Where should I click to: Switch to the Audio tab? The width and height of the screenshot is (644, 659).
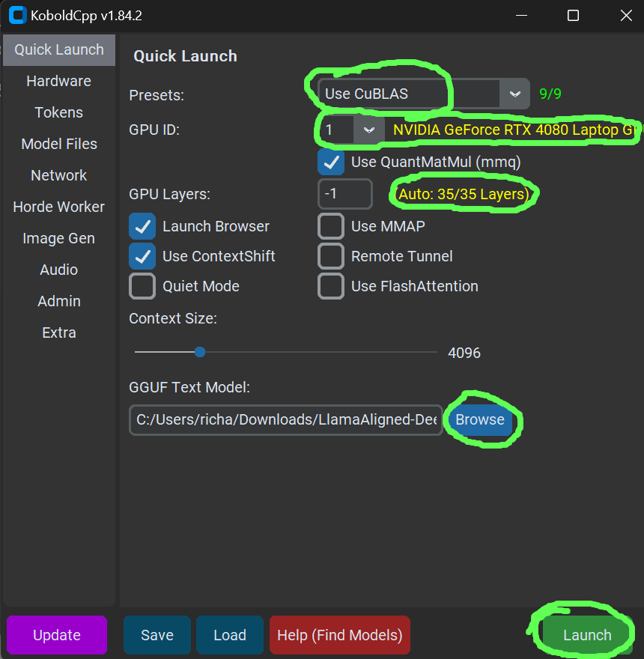click(58, 270)
